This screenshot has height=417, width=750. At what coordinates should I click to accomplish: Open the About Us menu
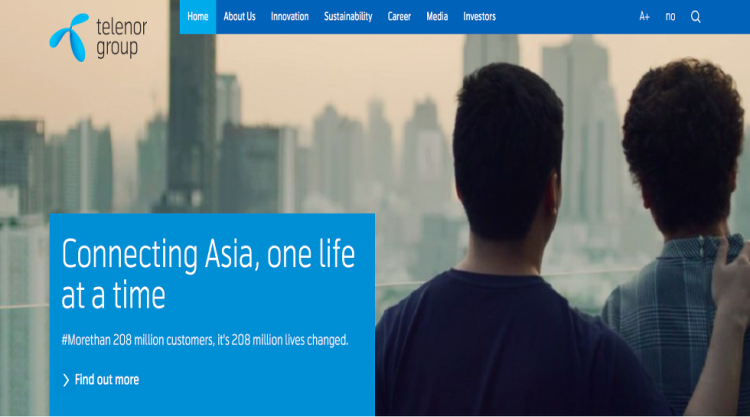click(x=240, y=17)
